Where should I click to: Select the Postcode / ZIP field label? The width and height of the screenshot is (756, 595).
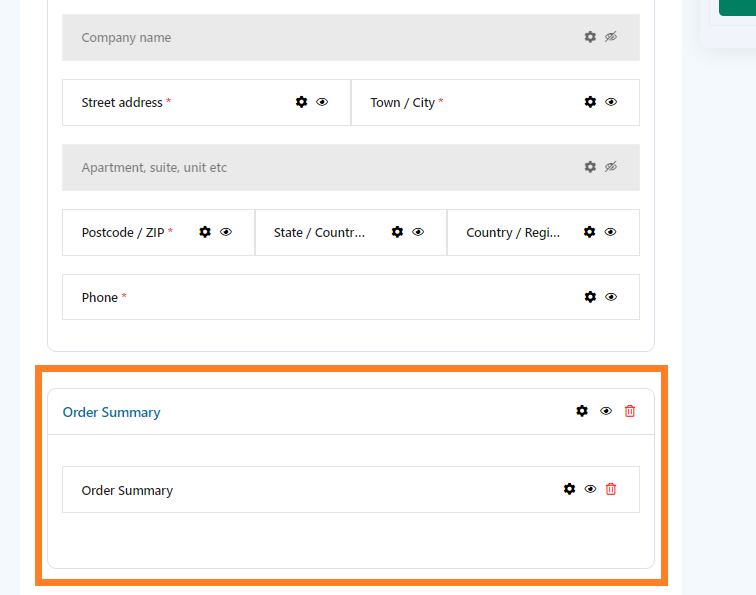[x=123, y=232]
